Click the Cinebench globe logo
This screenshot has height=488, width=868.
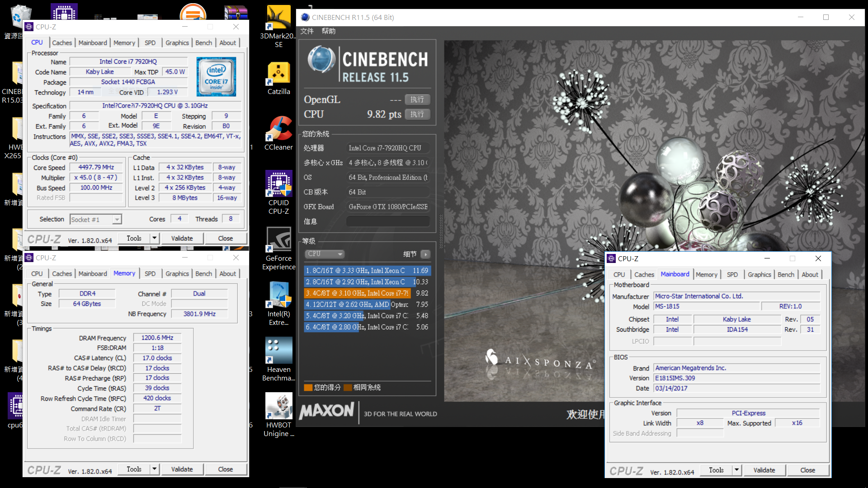click(321, 59)
